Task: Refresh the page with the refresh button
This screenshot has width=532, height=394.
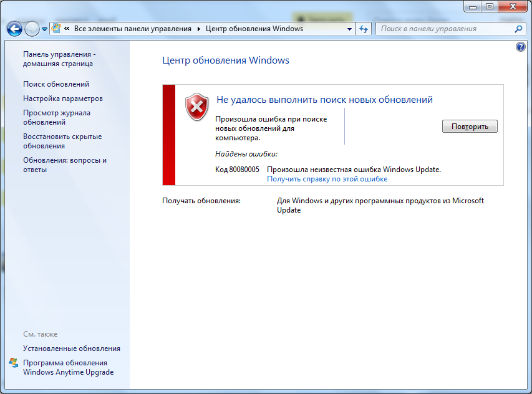Action: pos(364,29)
